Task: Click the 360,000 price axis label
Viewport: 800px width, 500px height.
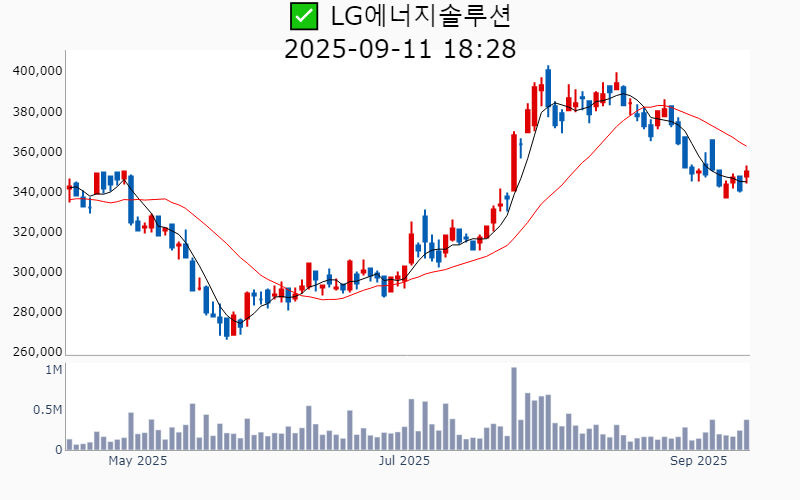Action: [37, 152]
